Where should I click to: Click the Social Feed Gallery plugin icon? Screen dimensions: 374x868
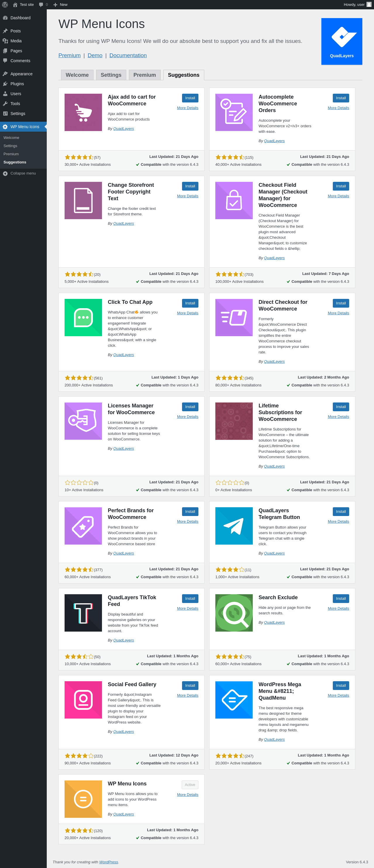[x=83, y=700]
